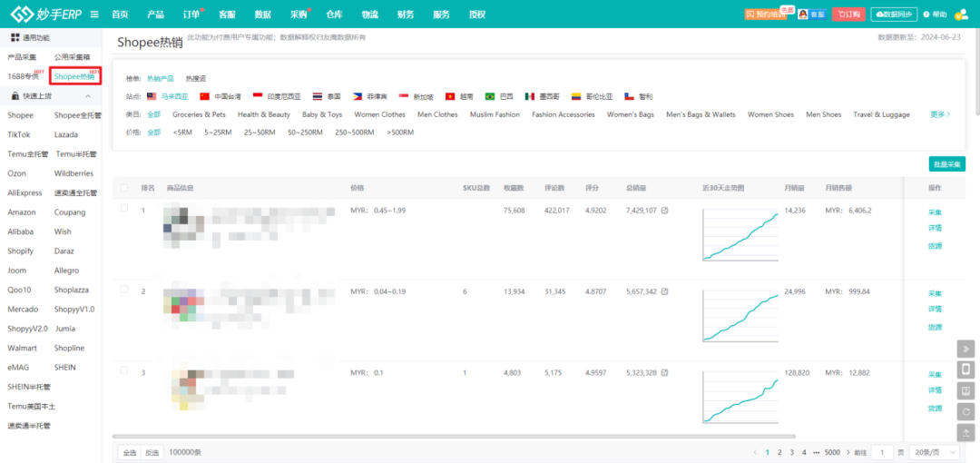Click the floating back-to-top arrow icon

click(965, 432)
